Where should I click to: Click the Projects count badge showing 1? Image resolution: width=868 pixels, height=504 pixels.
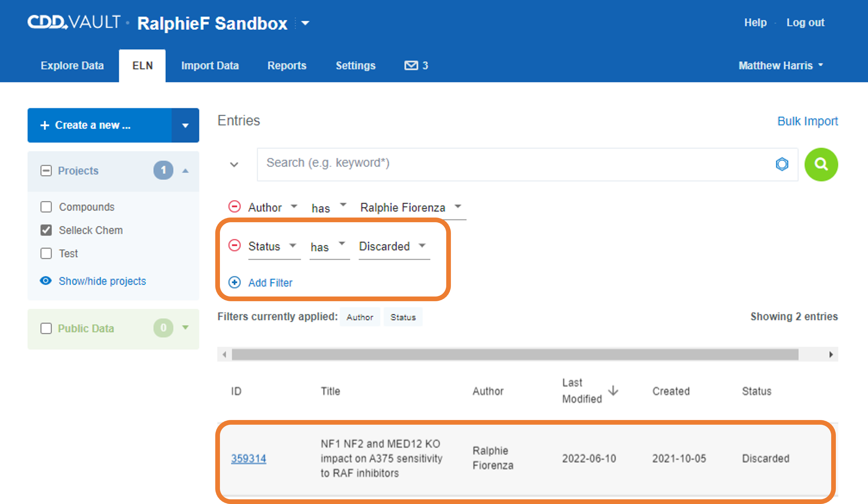tap(163, 170)
